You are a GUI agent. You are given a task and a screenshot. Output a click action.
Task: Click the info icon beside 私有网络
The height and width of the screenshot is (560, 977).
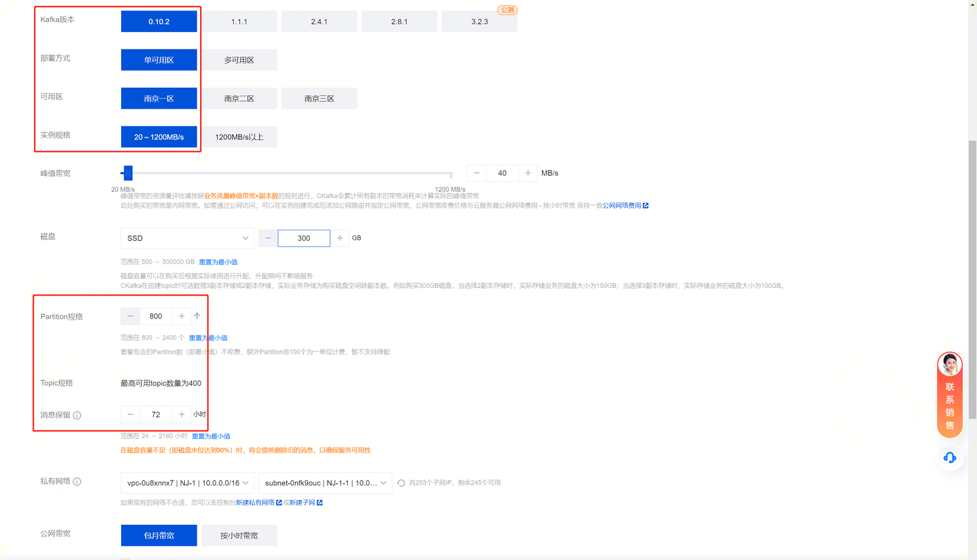click(x=77, y=482)
